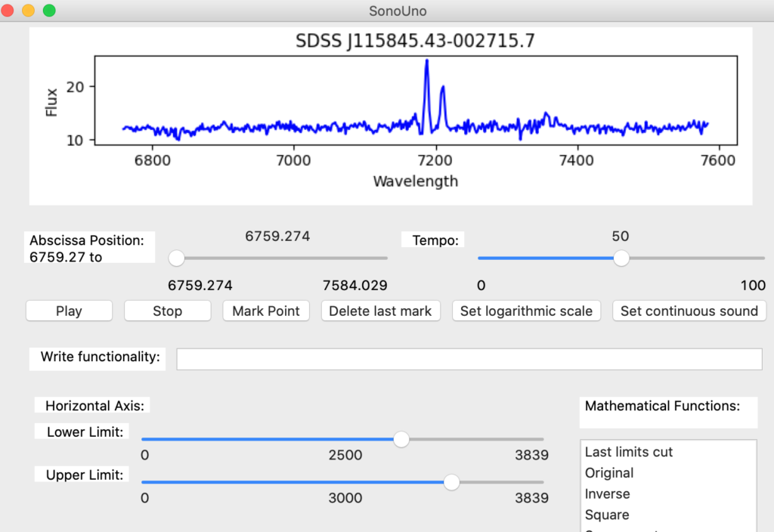Click the Tempo slider handle at 50
Viewport: 774px width, 532px height.
[621, 258]
